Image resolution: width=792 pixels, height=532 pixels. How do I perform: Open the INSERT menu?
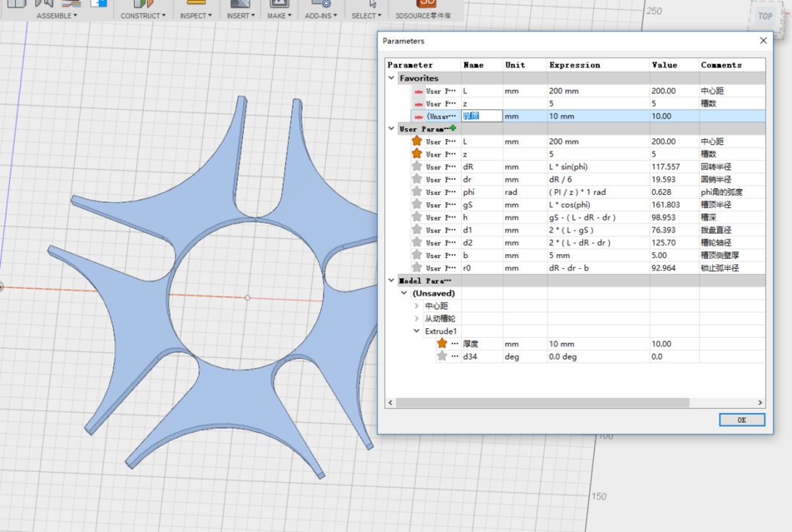point(241,15)
